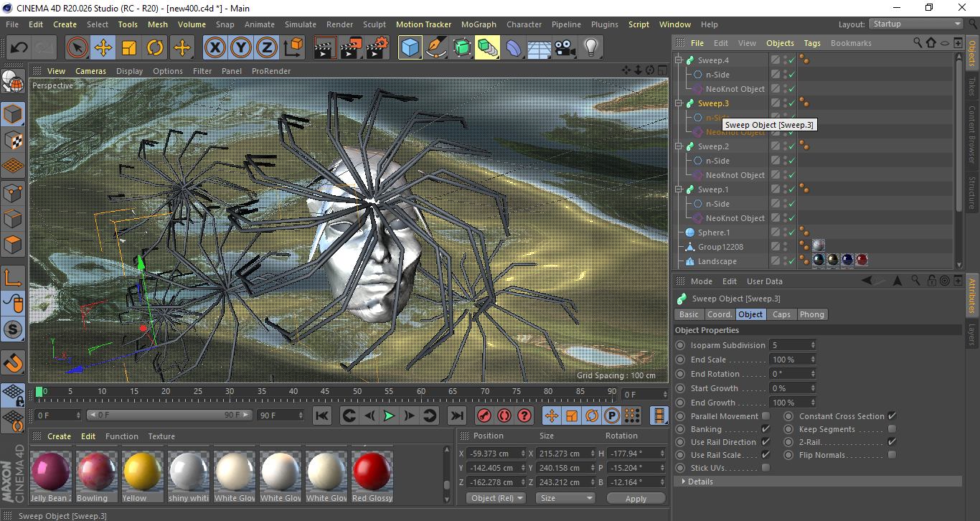Switch to Polygons mode

click(x=14, y=245)
